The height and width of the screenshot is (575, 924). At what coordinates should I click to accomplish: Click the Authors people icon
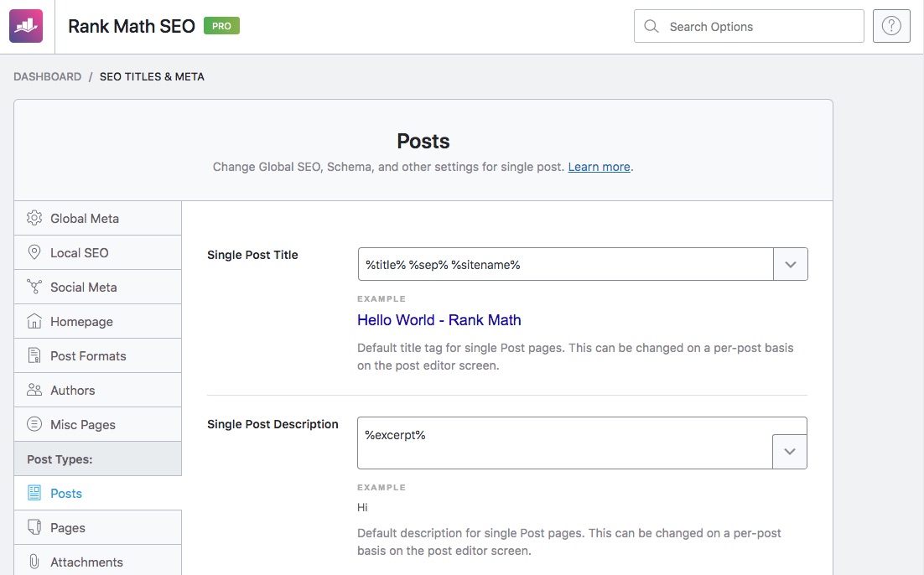click(x=34, y=390)
